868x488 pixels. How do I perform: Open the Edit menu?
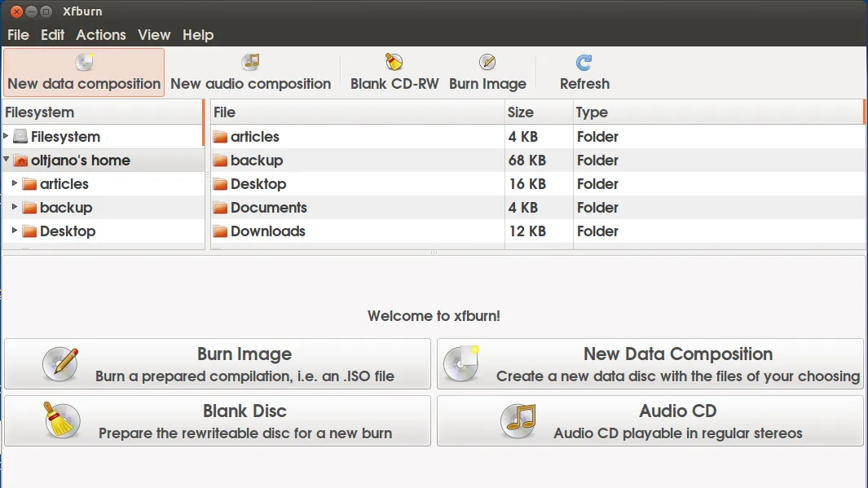52,35
